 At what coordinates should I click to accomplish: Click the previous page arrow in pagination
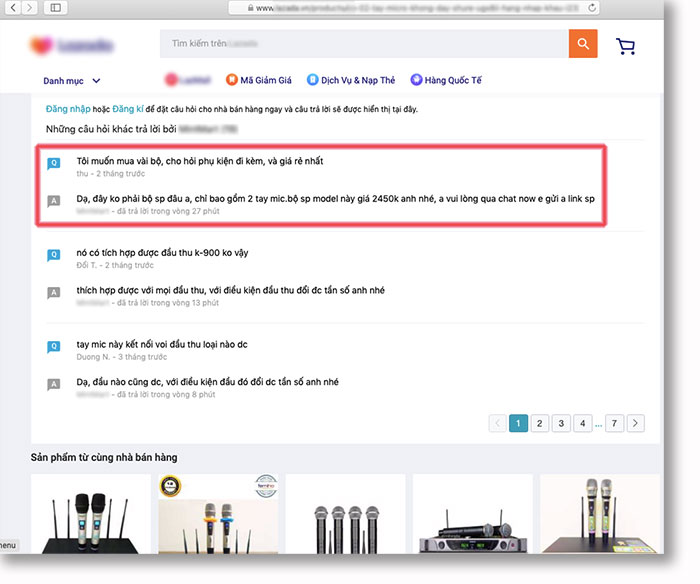click(497, 423)
